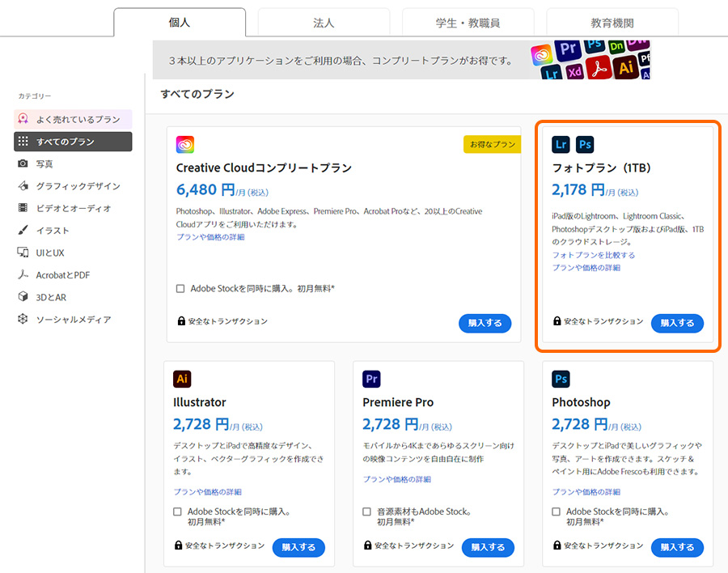Screen dimensions: 728x573
Task: Click the brush icon beside イラスト
Action: (x=23, y=230)
